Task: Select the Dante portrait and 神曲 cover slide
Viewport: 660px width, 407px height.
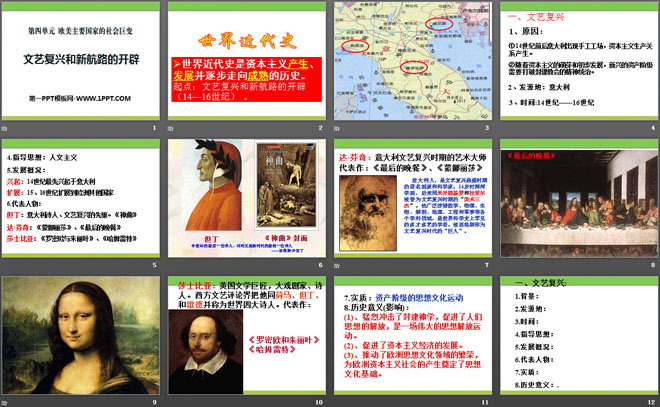Action: [247, 198]
